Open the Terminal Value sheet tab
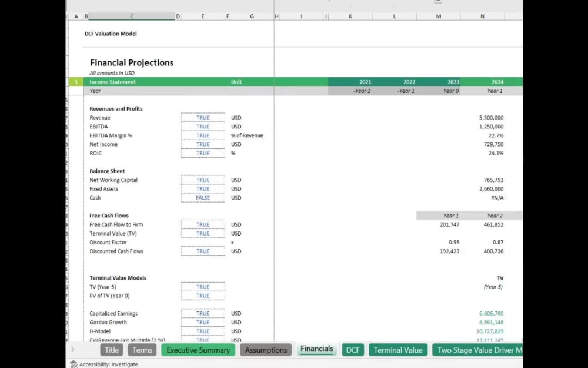588x368 pixels. (398, 350)
